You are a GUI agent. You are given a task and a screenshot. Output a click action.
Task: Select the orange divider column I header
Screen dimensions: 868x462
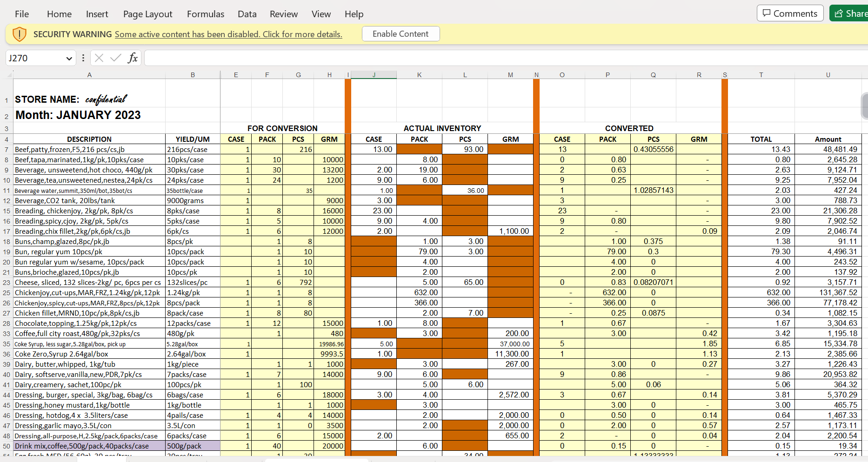(x=348, y=75)
